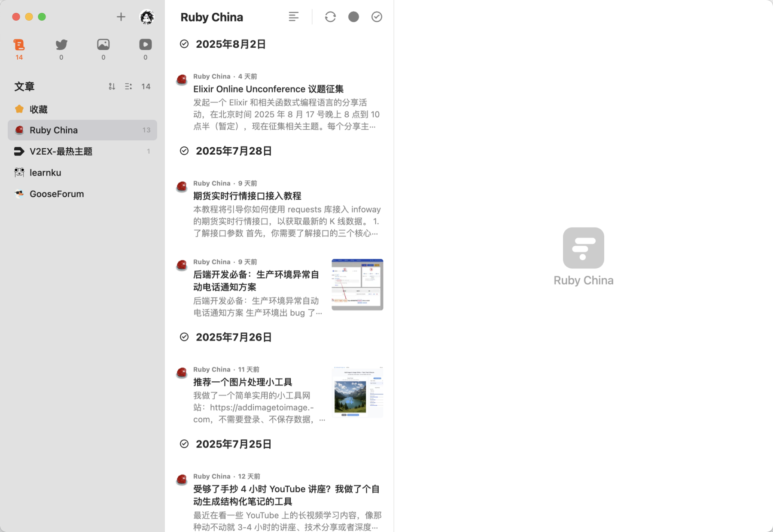Click the plus add feed icon
The height and width of the screenshot is (532, 773).
tap(121, 17)
